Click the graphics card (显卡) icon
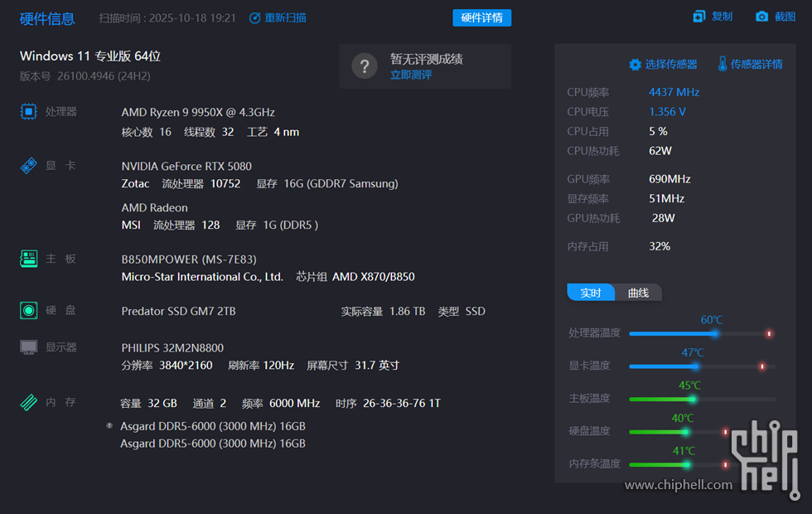This screenshot has width=812, height=514. (x=29, y=166)
